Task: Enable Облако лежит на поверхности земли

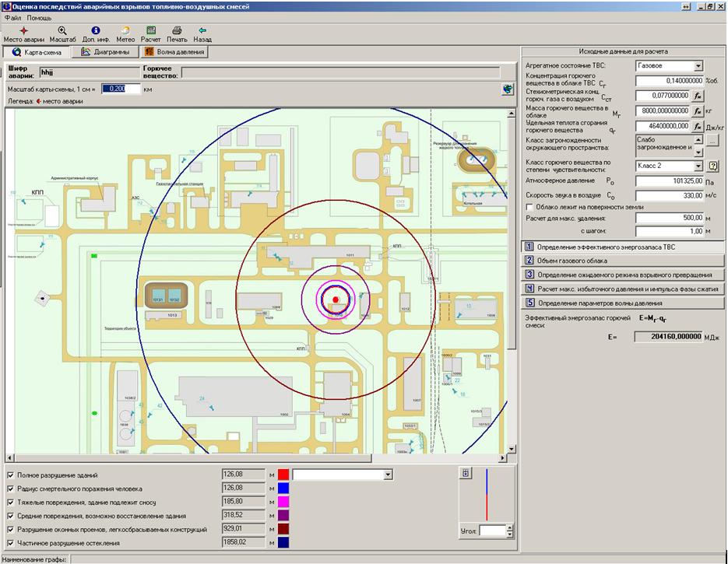Action: tap(529, 207)
